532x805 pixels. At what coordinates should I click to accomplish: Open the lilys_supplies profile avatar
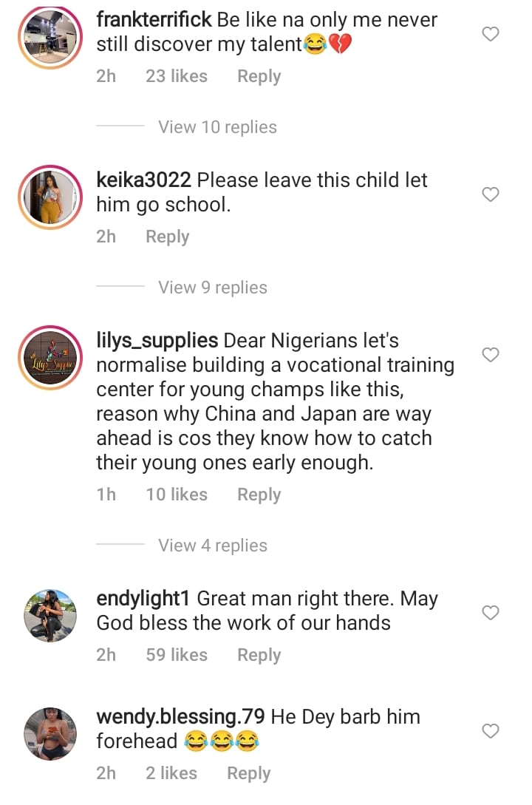coord(50,358)
